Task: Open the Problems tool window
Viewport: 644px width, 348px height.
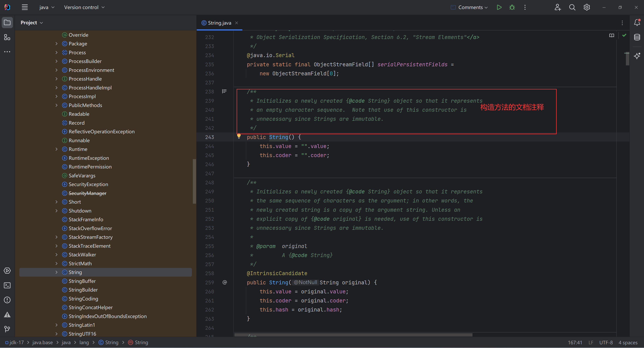Action: [7, 300]
